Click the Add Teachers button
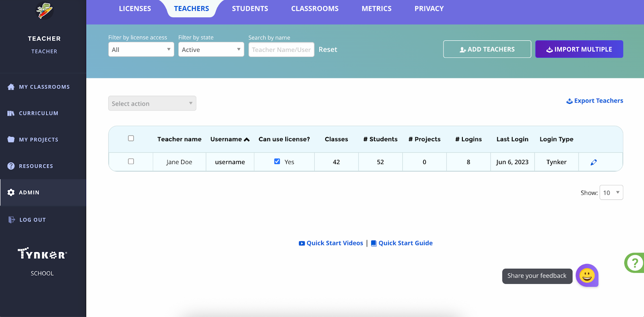Viewport: 644px width, 317px height. pyautogui.click(x=487, y=49)
